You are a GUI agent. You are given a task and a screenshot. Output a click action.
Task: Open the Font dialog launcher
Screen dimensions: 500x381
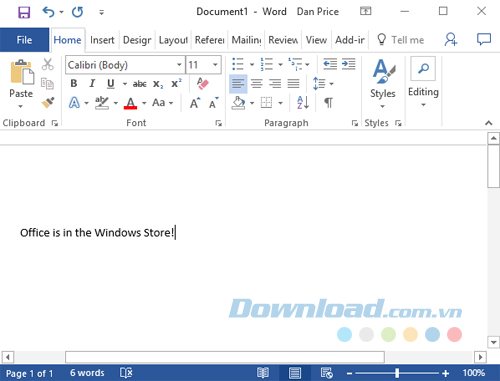click(x=218, y=123)
